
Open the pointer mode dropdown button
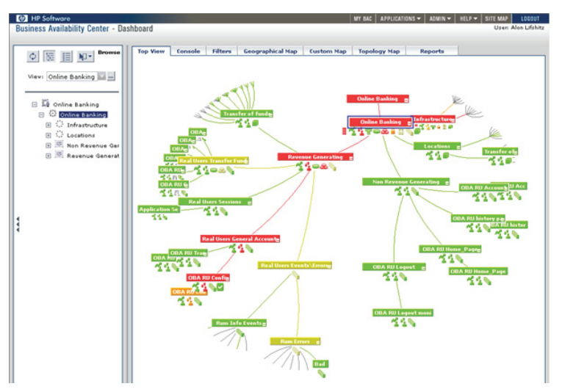tap(85, 57)
